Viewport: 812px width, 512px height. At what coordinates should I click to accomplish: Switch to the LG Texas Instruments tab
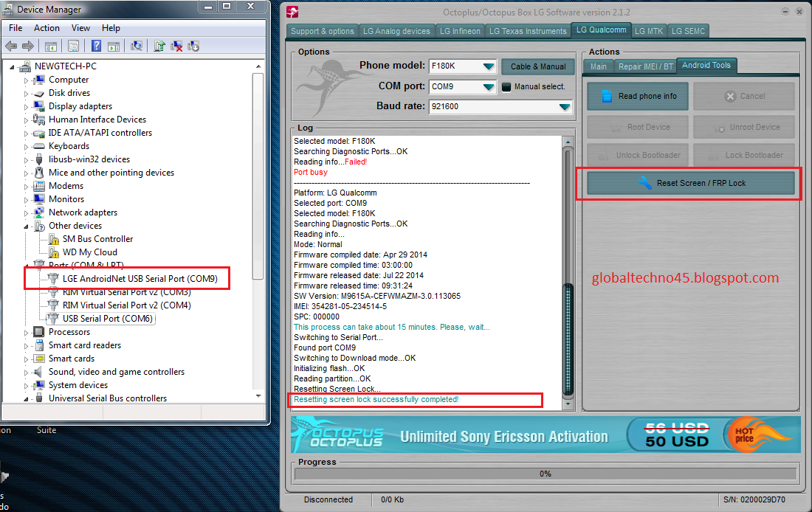click(528, 31)
